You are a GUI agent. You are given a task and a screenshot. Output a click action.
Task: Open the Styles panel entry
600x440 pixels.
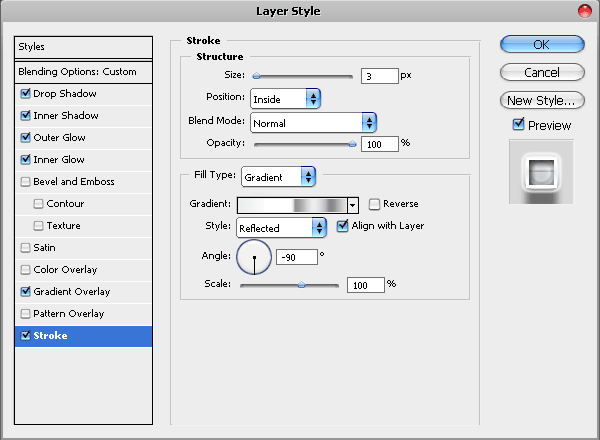[83, 47]
